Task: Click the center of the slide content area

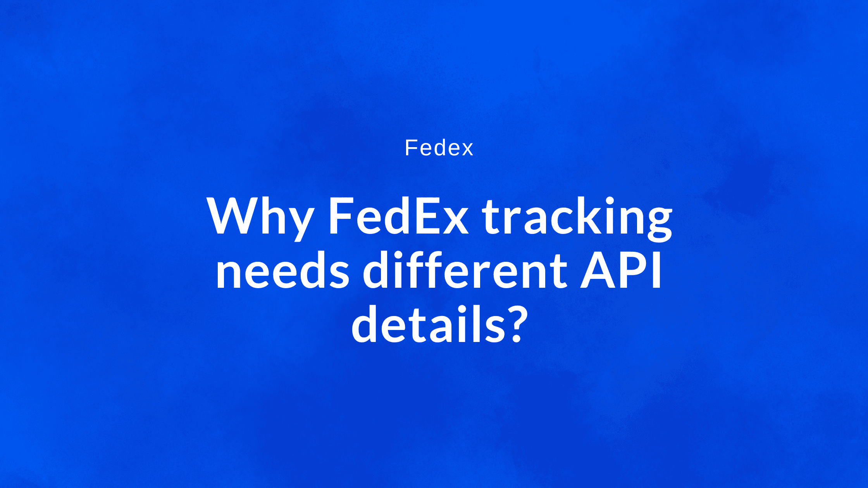Action: pos(434,244)
